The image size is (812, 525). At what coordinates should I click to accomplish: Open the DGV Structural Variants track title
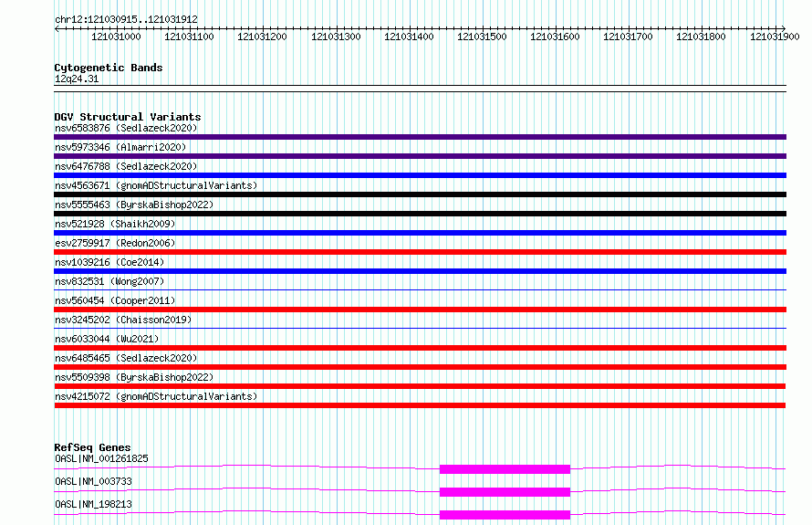point(128,117)
